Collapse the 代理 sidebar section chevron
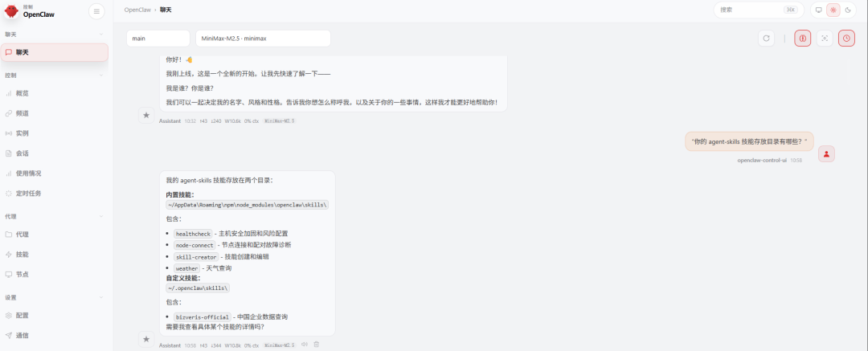 click(x=100, y=216)
